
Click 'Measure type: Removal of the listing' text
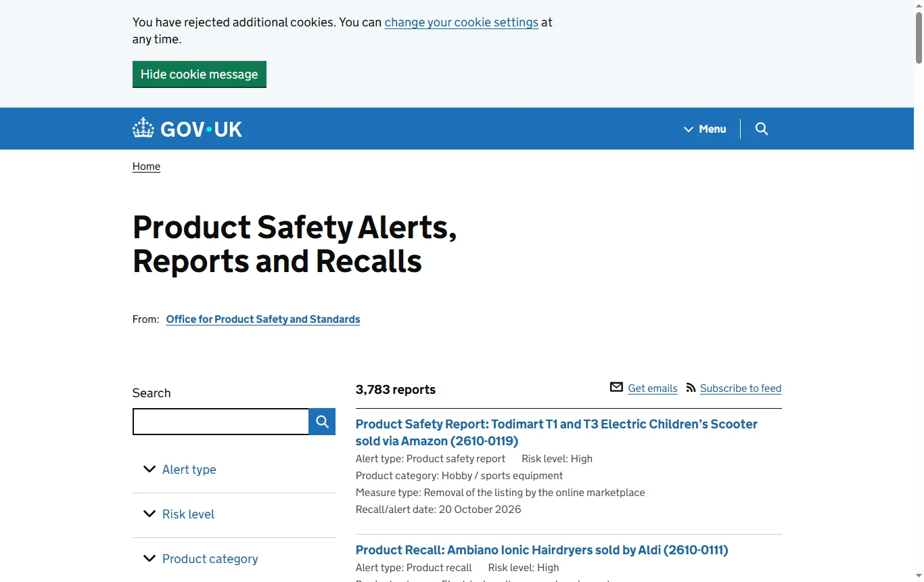pyautogui.click(x=501, y=493)
